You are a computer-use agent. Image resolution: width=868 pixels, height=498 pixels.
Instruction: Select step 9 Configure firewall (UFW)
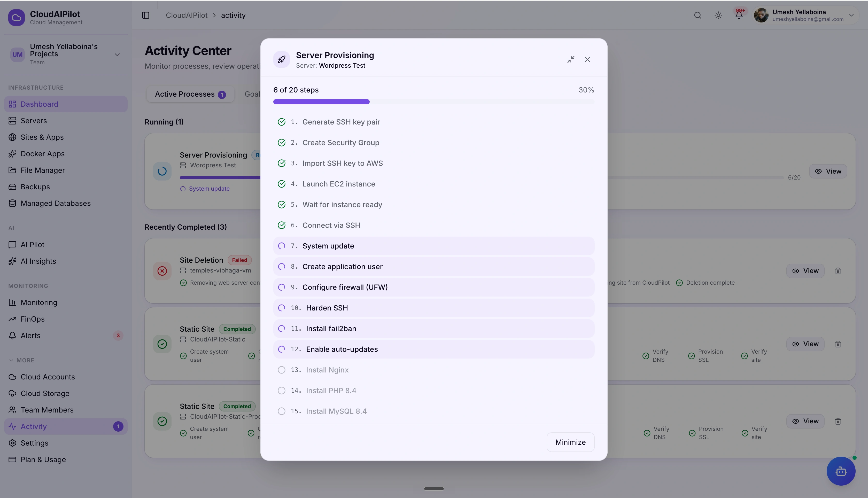(x=434, y=287)
